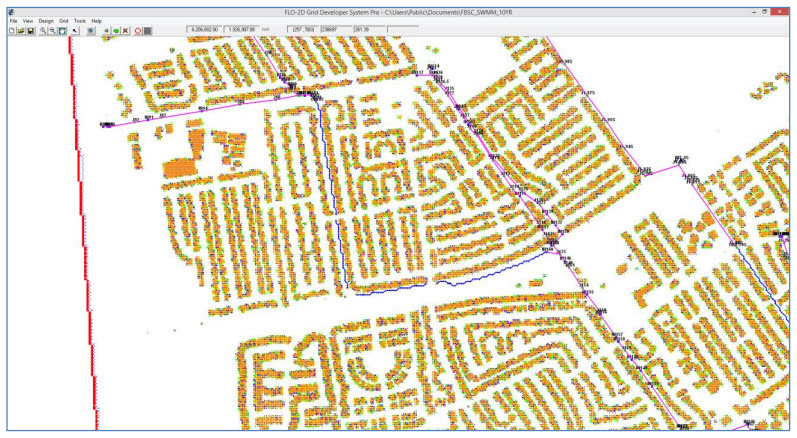
Task: Open the Grid menu
Action: tap(63, 21)
